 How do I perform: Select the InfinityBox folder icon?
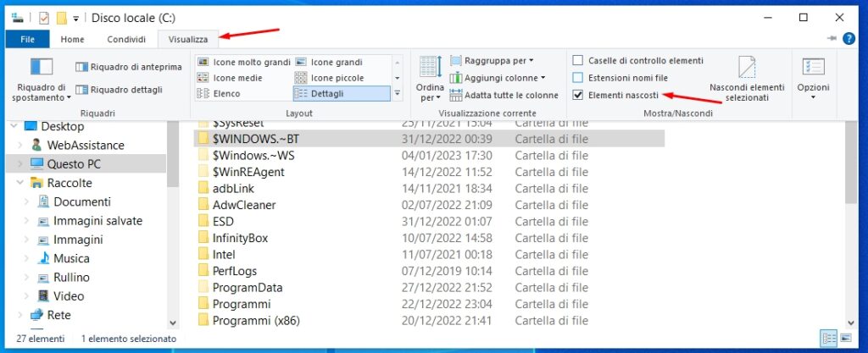203,238
